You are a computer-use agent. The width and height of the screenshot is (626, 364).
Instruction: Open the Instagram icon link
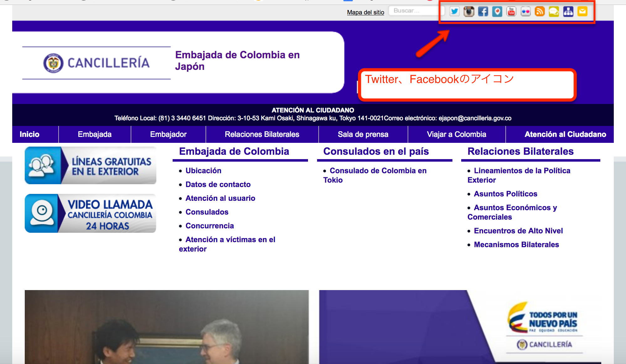click(x=469, y=12)
